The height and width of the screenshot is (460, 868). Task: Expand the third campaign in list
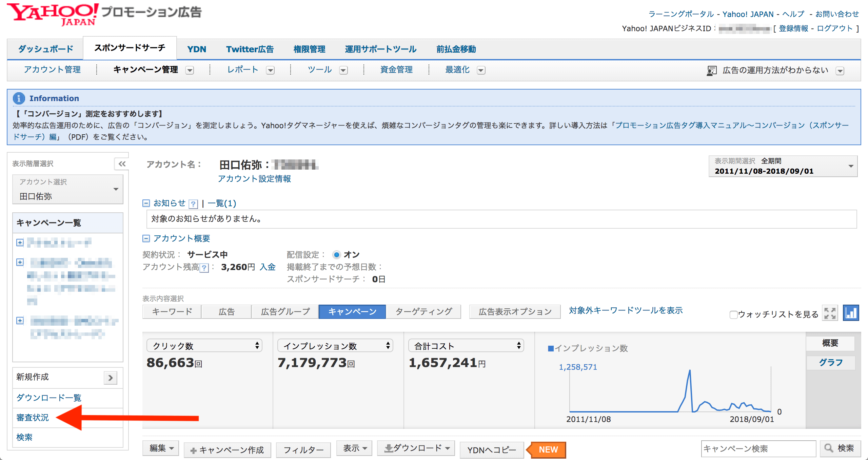20,321
